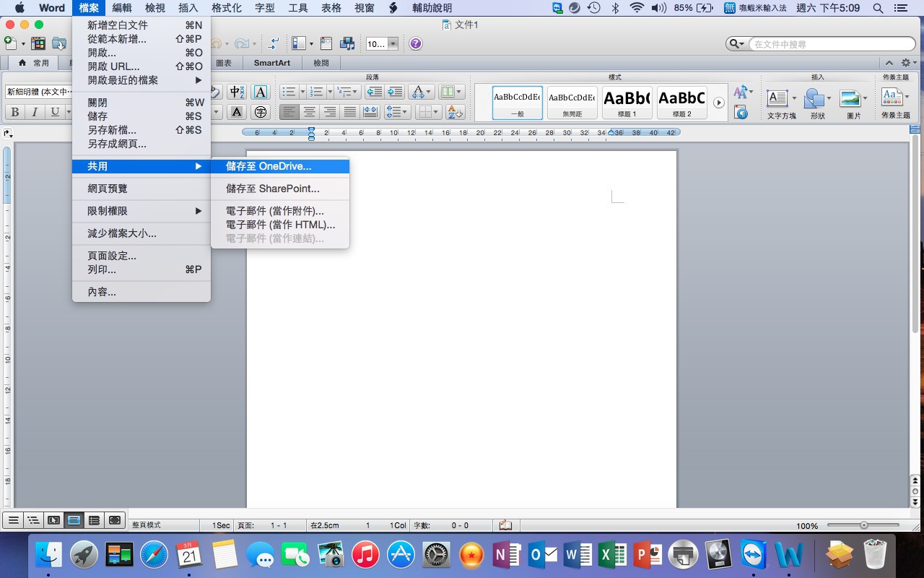Open Excel from the Dock
924x578 pixels.
click(x=613, y=555)
